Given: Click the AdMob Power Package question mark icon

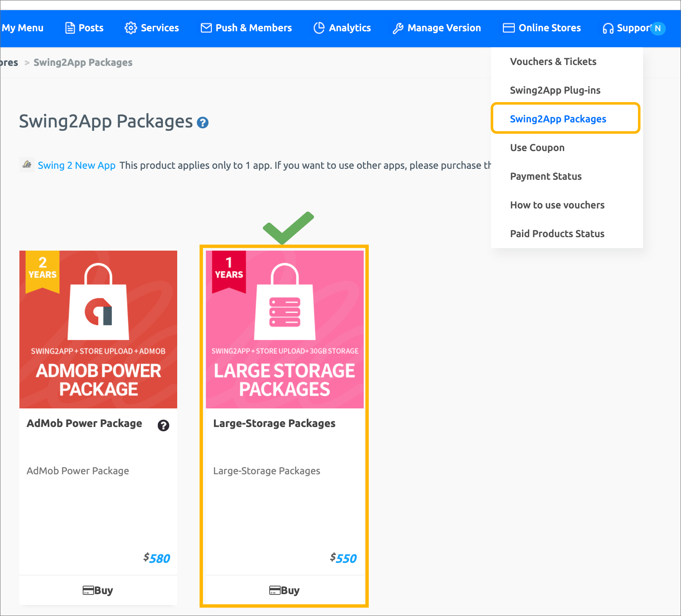Looking at the screenshot, I should coord(163,425).
